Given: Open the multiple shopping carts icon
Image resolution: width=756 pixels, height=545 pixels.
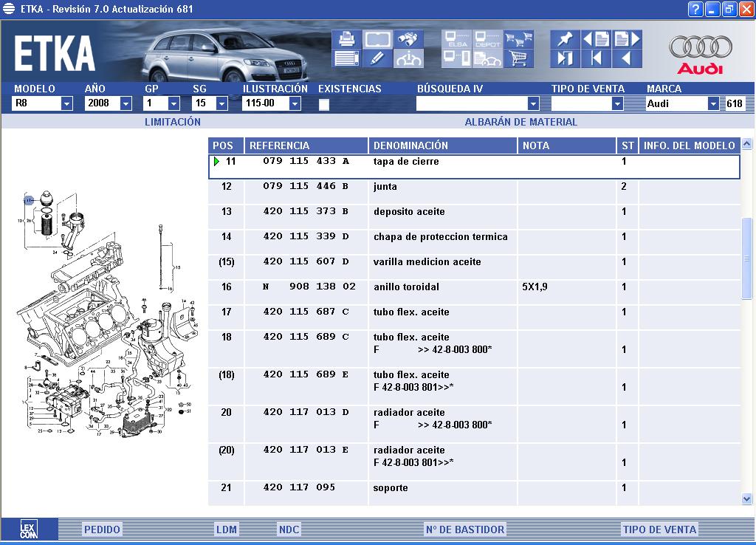Looking at the screenshot, I should click(x=518, y=38).
